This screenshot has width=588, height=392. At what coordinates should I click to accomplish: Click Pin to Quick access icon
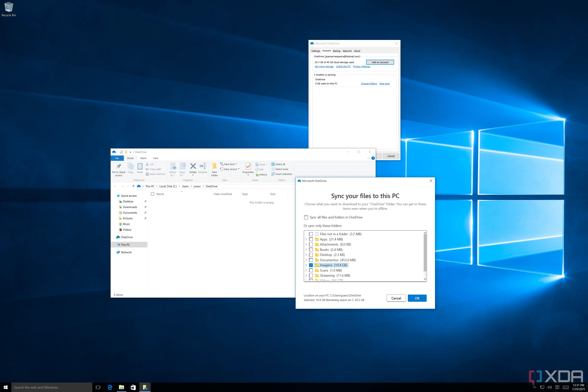click(x=119, y=169)
